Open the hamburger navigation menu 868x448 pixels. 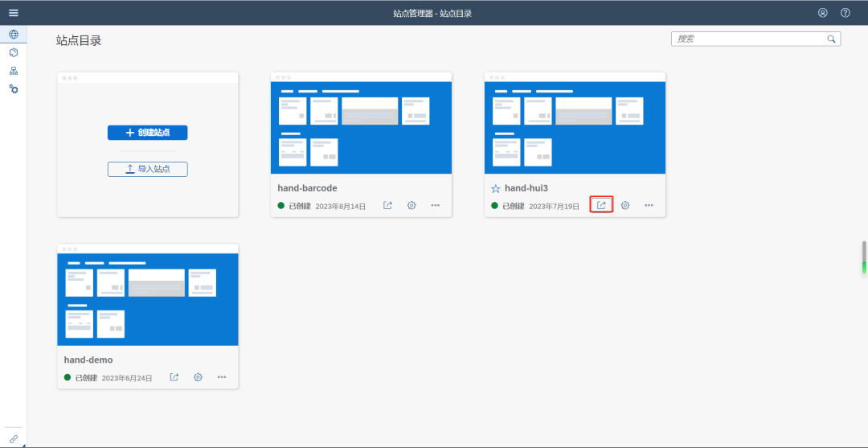(x=14, y=13)
